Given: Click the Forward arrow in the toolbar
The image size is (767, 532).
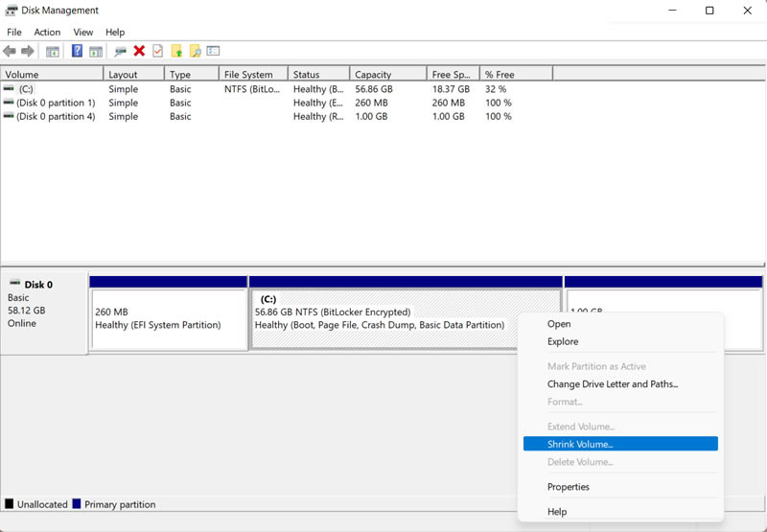Looking at the screenshot, I should [x=28, y=51].
